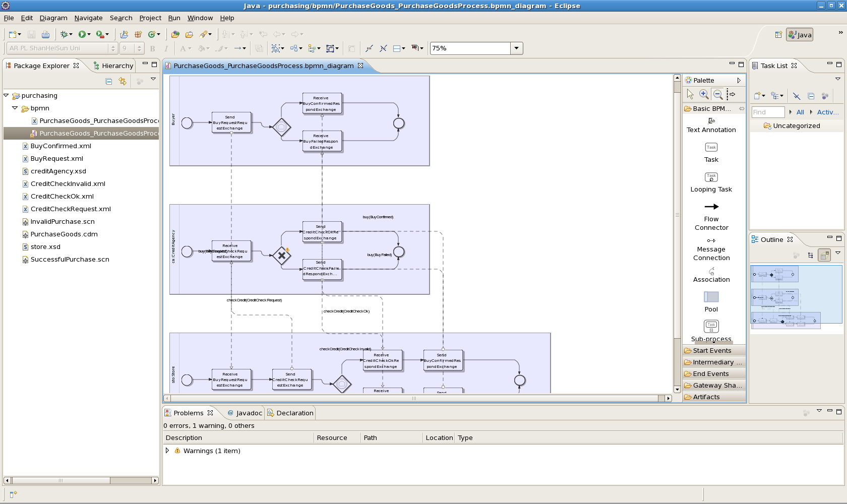Select the Flow Connector tool

[x=711, y=216]
